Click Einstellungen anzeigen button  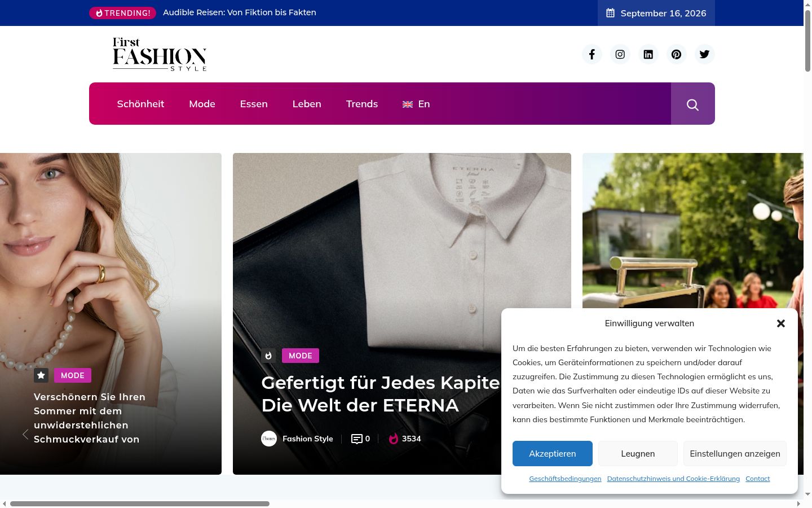click(735, 453)
